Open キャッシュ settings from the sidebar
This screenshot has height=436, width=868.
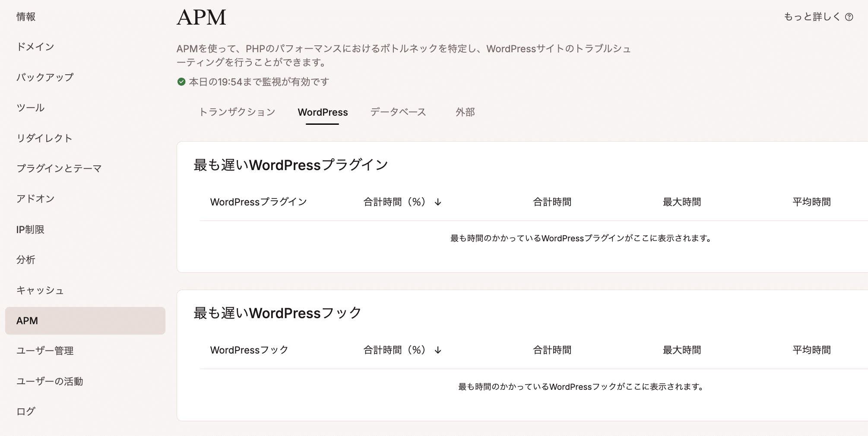tap(40, 290)
